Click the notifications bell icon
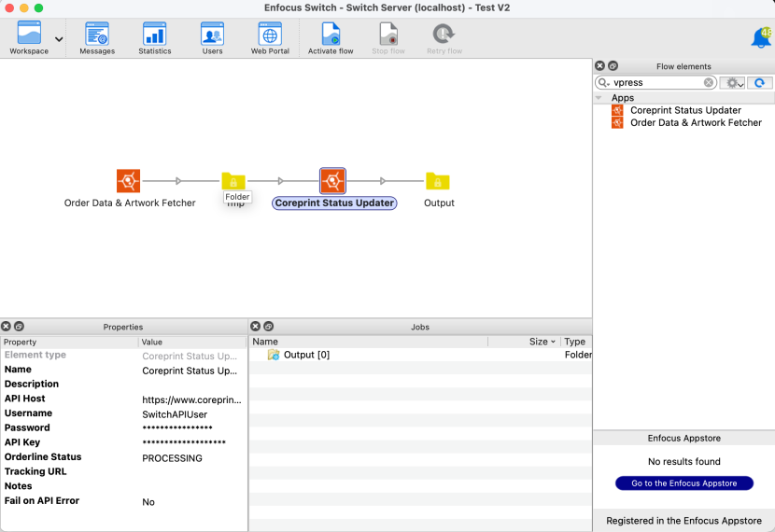 (x=761, y=38)
